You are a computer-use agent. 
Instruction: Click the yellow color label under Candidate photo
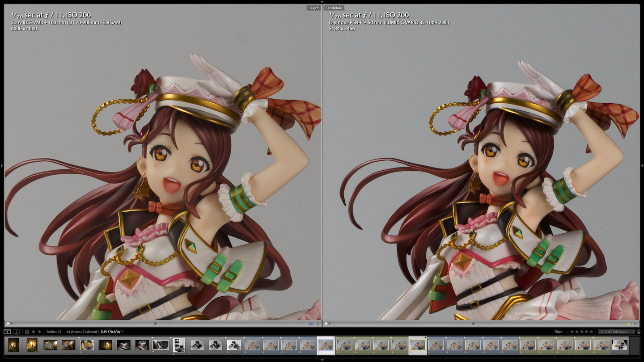pos(628,324)
